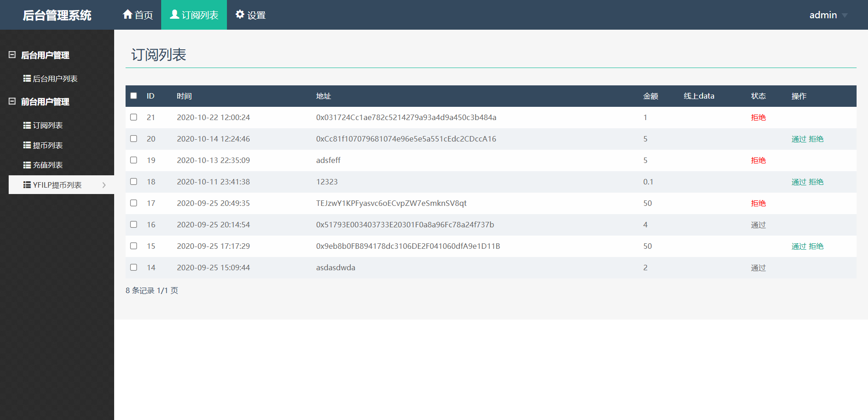
Task: Collapse the 后台用户管理 sidebar section
Action: tap(12, 55)
